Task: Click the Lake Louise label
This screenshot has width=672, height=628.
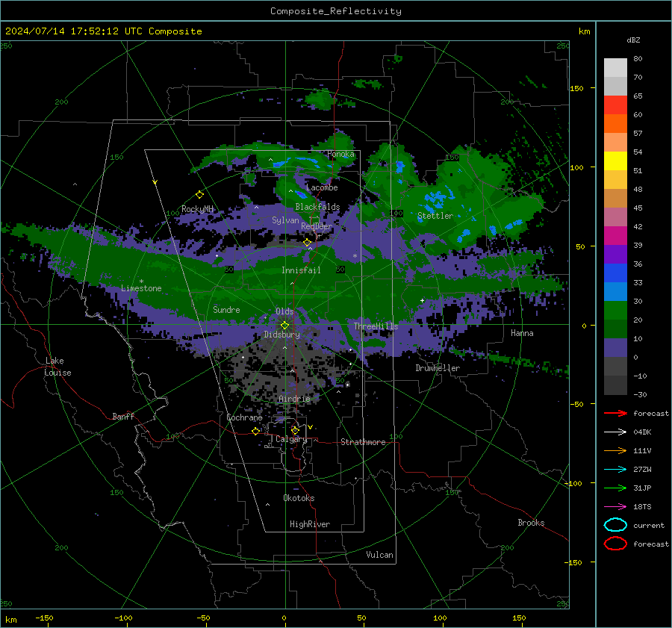Action: tap(57, 367)
